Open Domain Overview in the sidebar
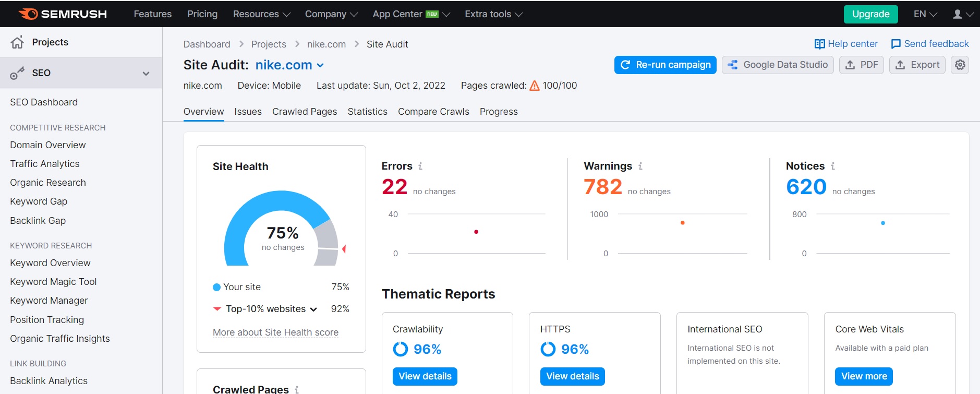The image size is (980, 394). [x=48, y=145]
